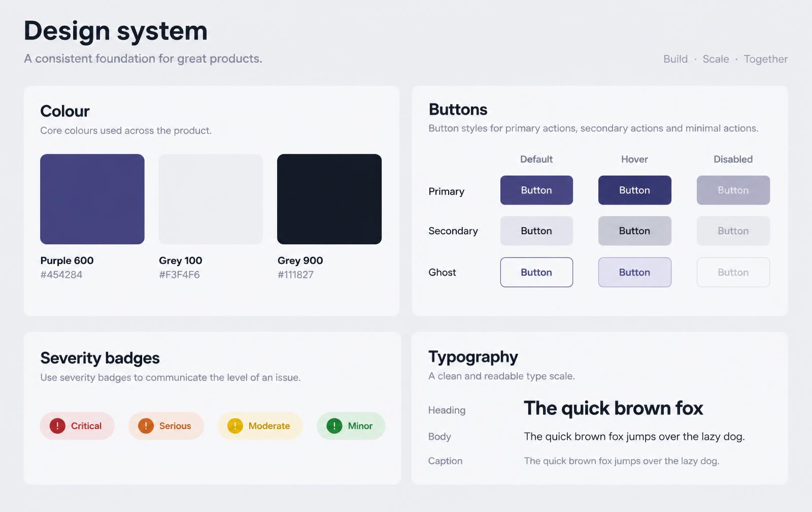Click the Ghost Disabled button
This screenshot has height=512, width=812.
[x=733, y=272]
